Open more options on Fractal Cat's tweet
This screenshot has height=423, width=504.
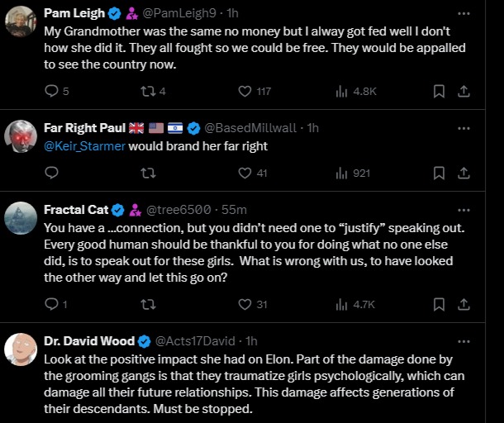[x=464, y=209]
